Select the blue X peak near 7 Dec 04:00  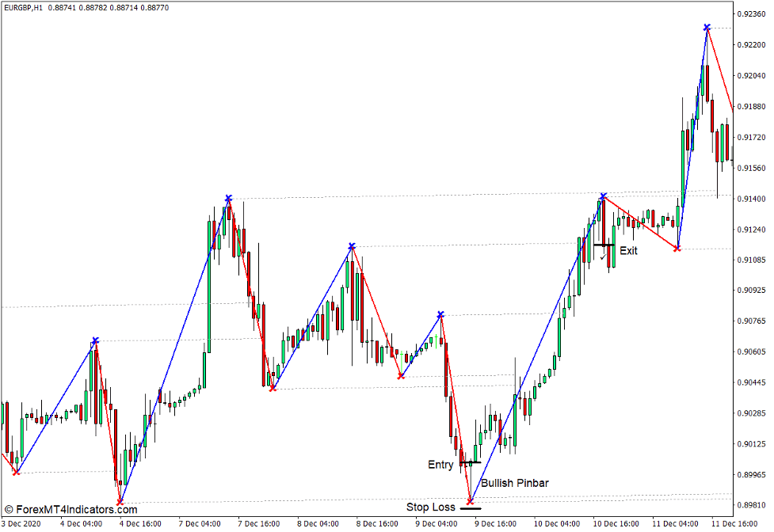tap(227, 199)
